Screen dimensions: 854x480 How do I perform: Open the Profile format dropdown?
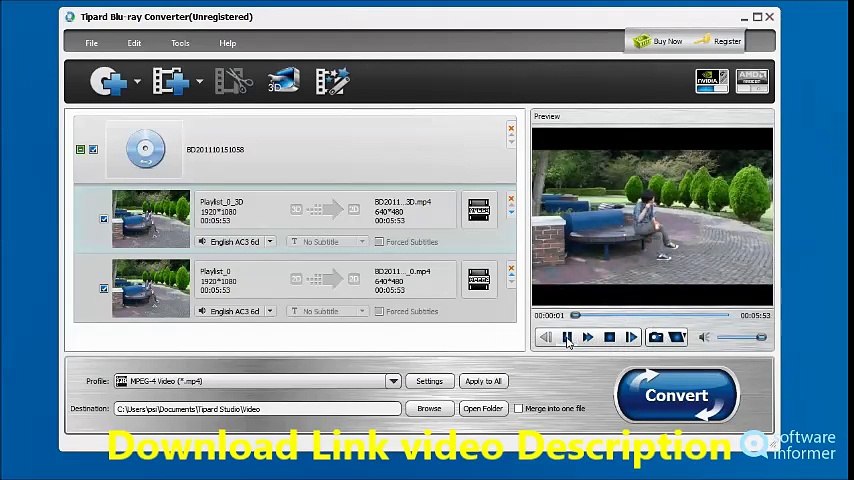[393, 381]
